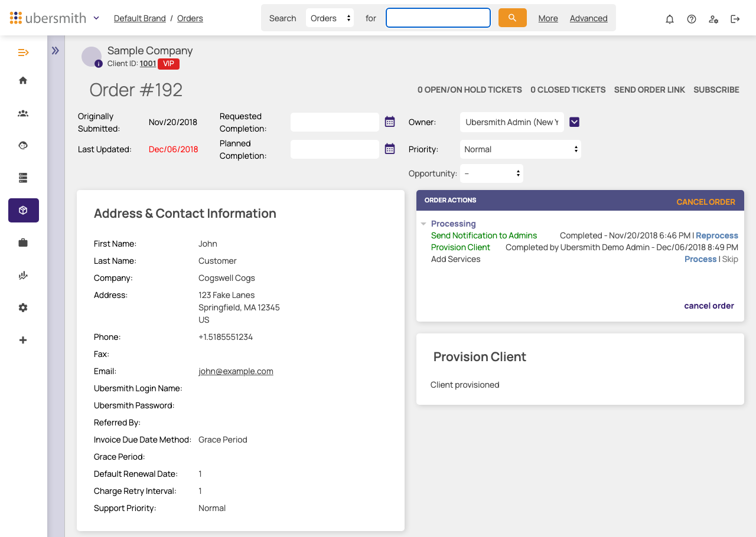This screenshot has height=537, width=756.
Task: Open the search type Orders dropdown
Action: coord(330,18)
